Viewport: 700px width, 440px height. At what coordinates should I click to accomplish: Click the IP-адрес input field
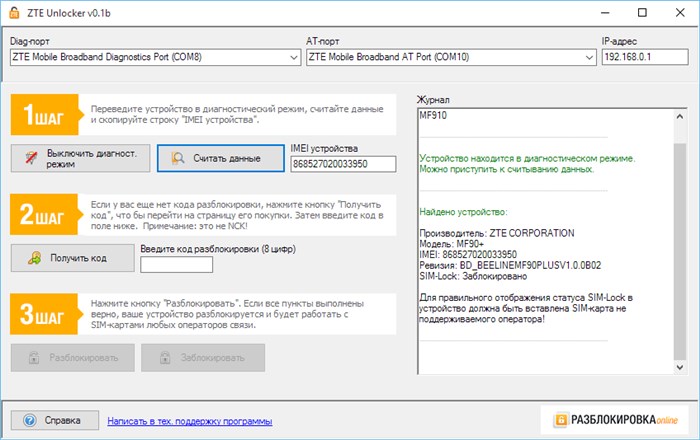[645, 57]
